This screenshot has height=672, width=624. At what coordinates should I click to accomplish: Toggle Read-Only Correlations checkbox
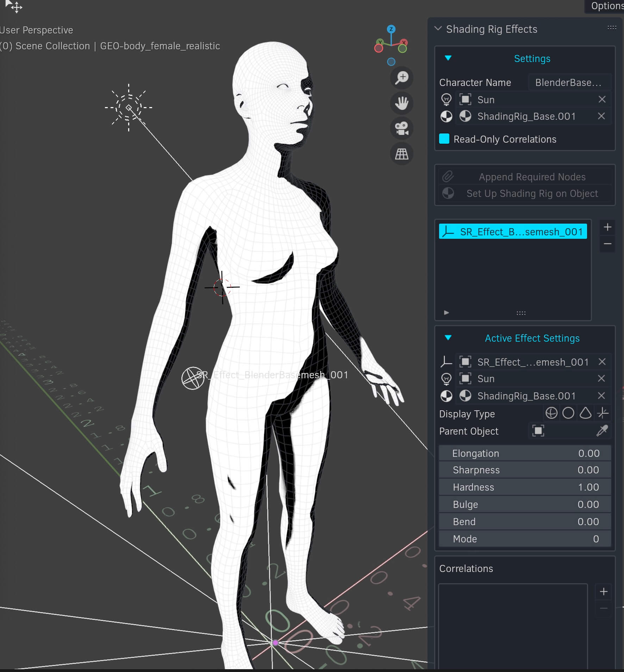pyautogui.click(x=444, y=139)
